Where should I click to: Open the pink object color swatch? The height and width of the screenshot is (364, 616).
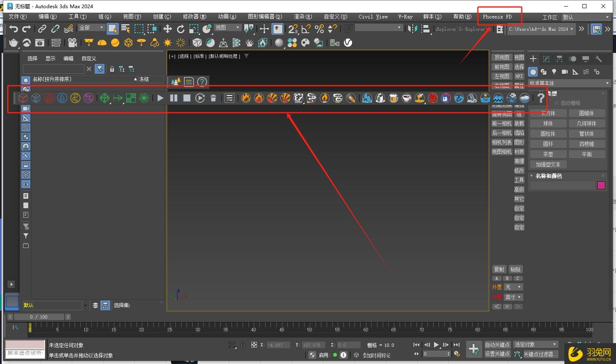(601, 185)
